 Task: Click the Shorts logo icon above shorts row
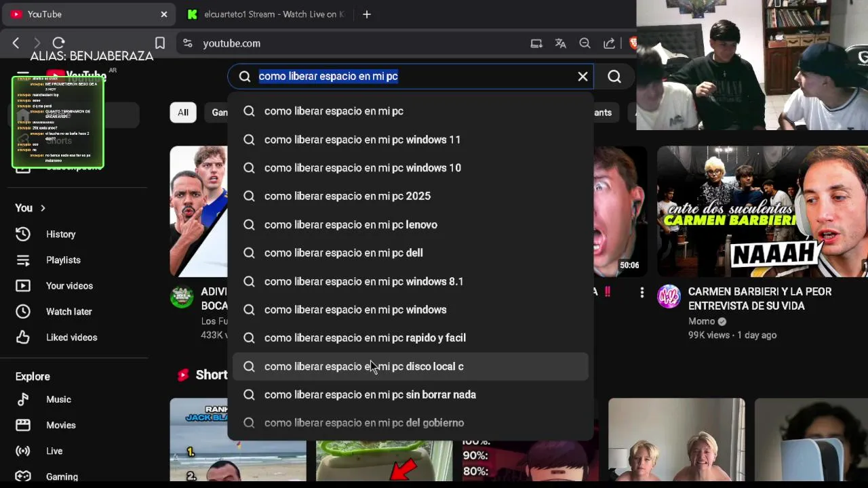(x=183, y=375)
